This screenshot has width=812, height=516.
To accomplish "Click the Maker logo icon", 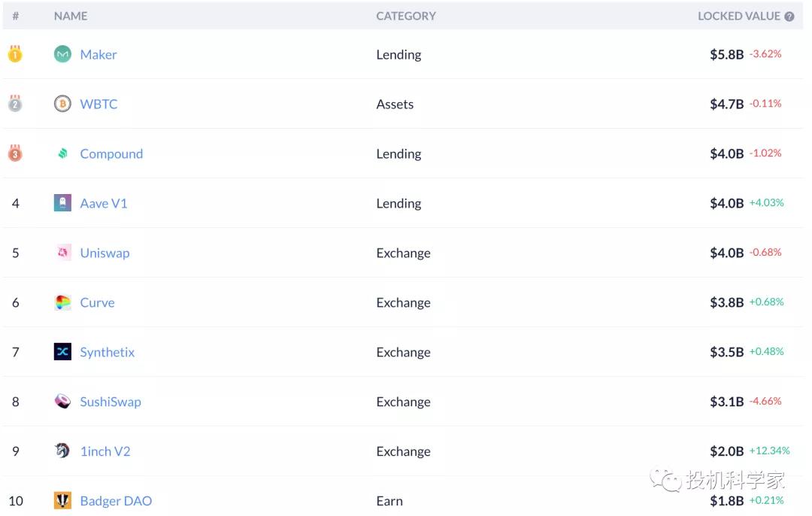I will pos(62,54).
